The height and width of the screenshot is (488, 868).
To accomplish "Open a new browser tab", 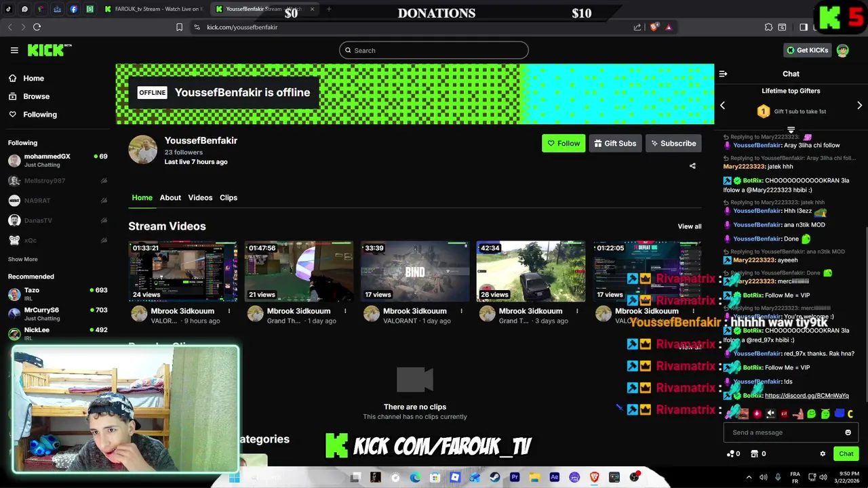I will coord(329,9).
